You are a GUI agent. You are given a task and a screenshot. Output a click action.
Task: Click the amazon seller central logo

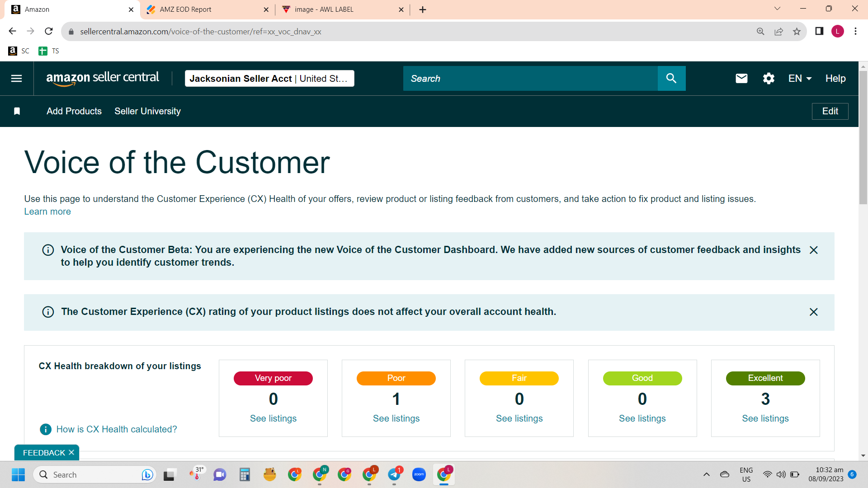pos(103,78)
